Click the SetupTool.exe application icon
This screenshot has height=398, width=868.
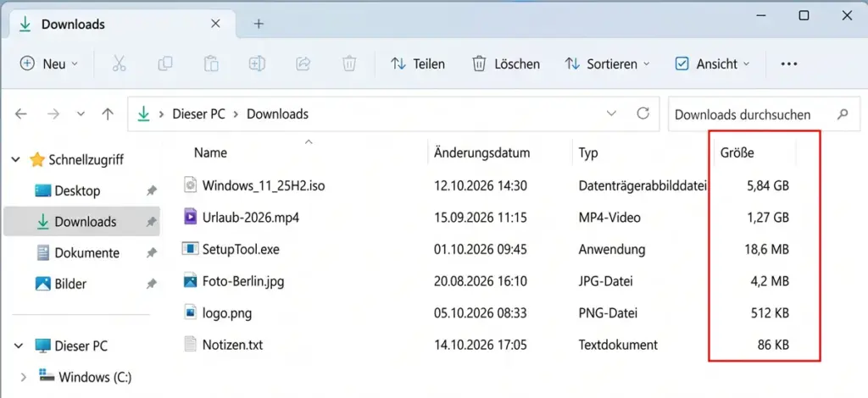pyautogui.click(x=191, y=249)
